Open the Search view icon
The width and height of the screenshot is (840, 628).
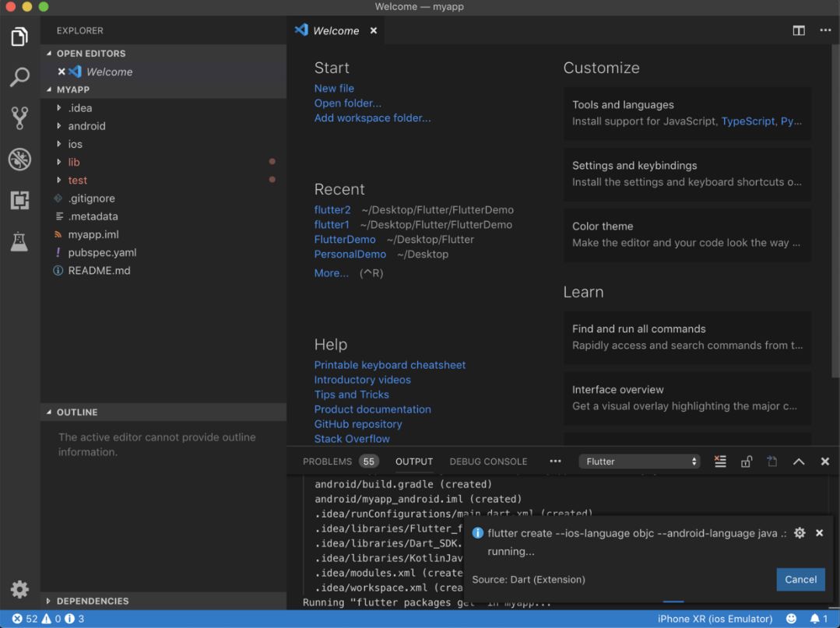[19, 77]
